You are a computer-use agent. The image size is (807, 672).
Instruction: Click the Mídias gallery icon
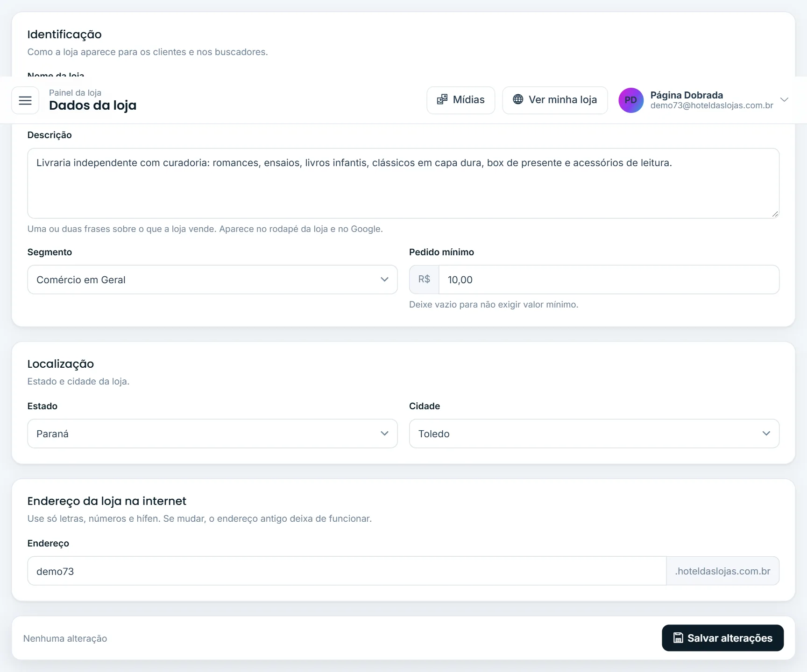[x=442, y=99]
